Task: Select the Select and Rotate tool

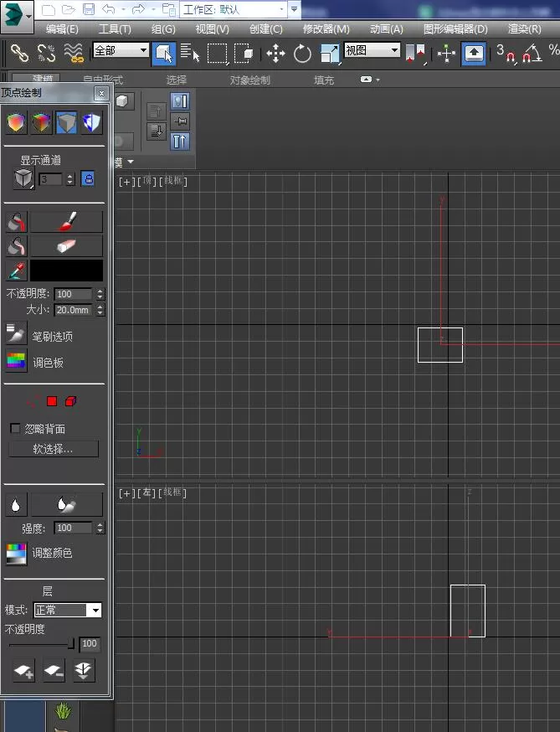Action: click(x=302, y=54)
